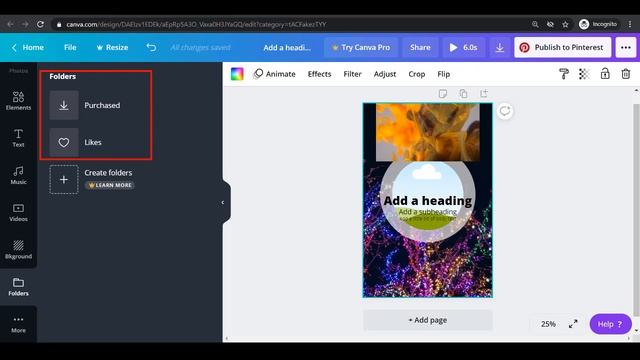The height and width of the screenshot is (360, 640).
Task: Open the Elements sidebar panel
Action: pos(18,101)
